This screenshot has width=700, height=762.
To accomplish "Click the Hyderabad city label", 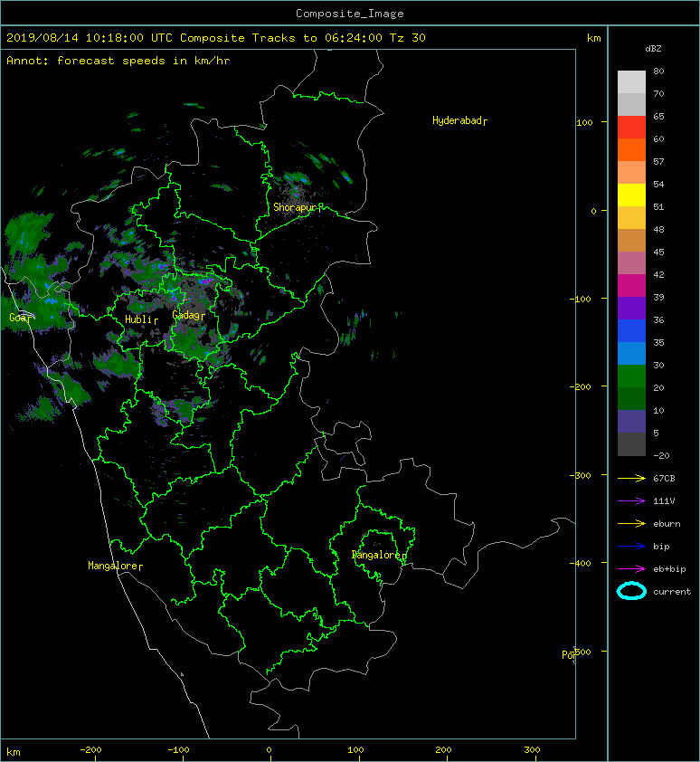I will [457, 120].
